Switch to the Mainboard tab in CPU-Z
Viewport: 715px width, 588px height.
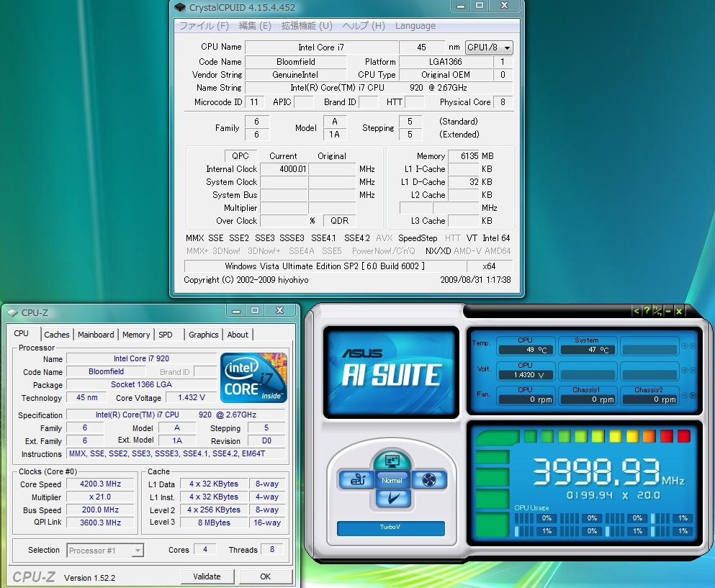coord(96,335)
